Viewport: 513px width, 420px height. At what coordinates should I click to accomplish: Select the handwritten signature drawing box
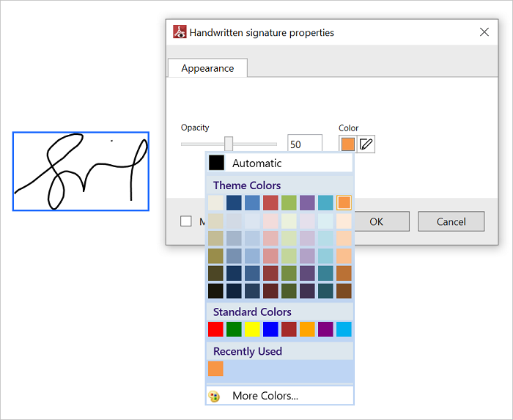81,172
